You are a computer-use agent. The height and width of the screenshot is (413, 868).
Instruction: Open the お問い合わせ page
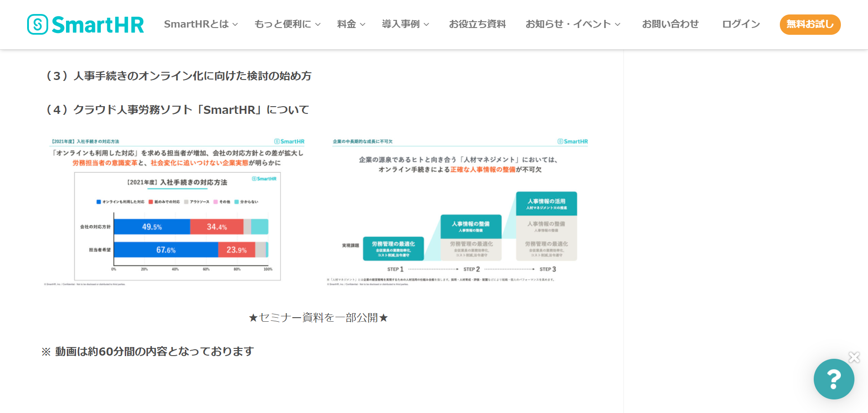click(670, 24)
